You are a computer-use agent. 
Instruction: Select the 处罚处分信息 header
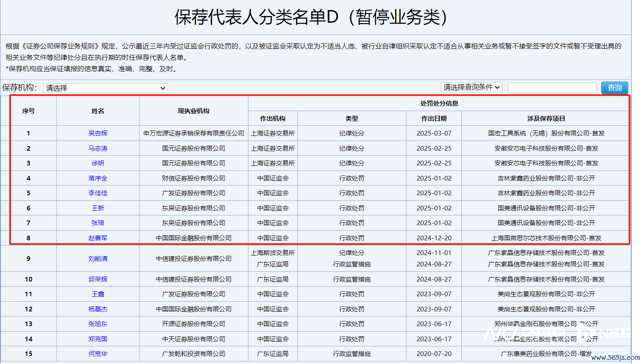(439, 103)
